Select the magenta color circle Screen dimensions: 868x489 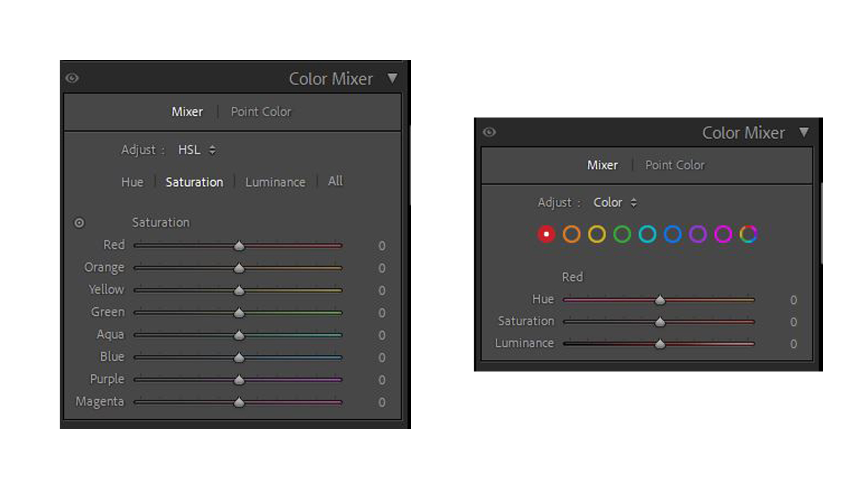[x=723, y=234]
